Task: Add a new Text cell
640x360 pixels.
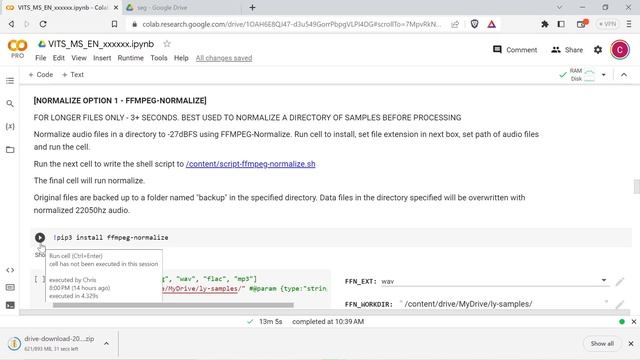Action: 73,75
